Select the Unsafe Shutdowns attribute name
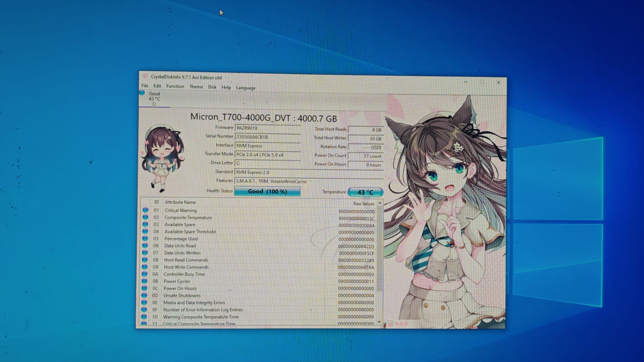Screen dimensions: 644x362 [182, 296]
